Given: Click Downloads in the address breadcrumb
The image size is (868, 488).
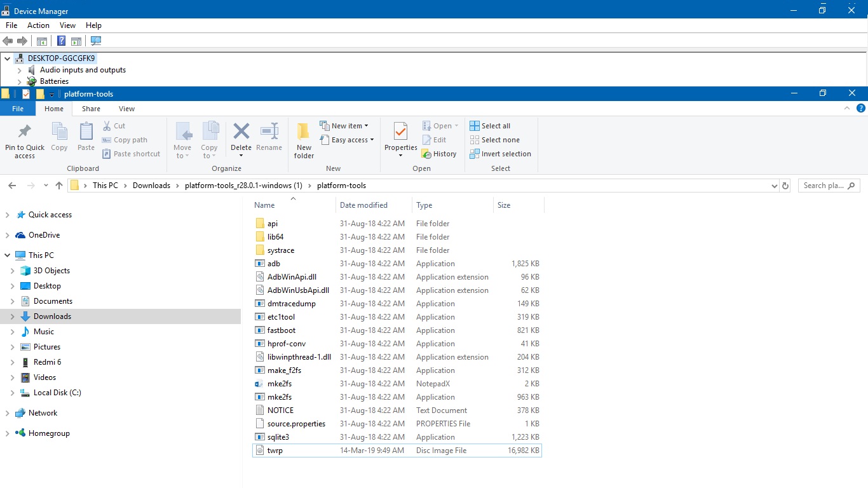Looking at the screenshot, I should coord(151,186).
